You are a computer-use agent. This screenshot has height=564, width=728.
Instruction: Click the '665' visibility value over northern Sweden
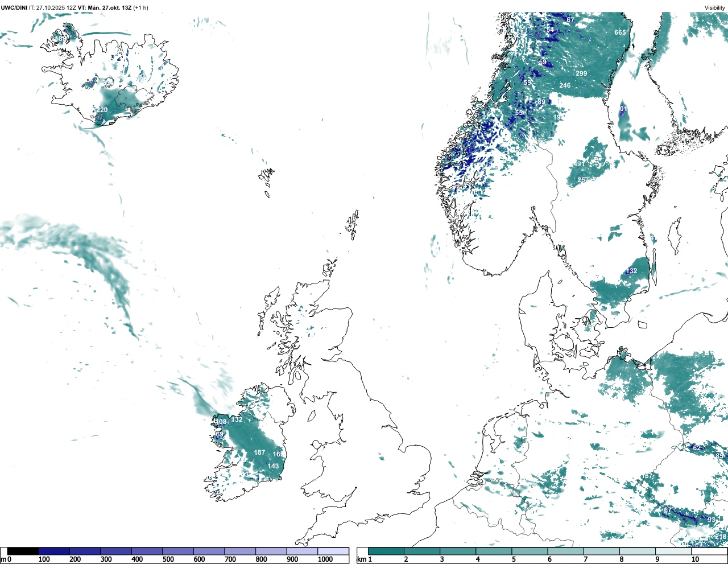(620, 32)
